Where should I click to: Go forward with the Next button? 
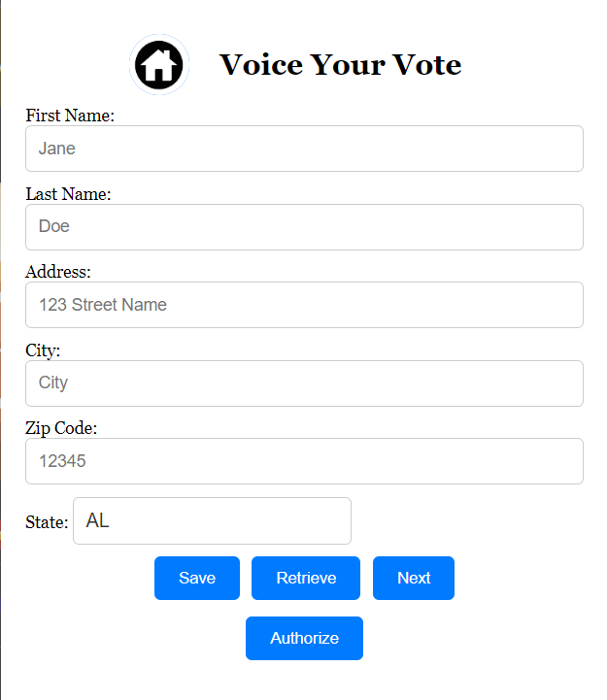coord(414,578)
